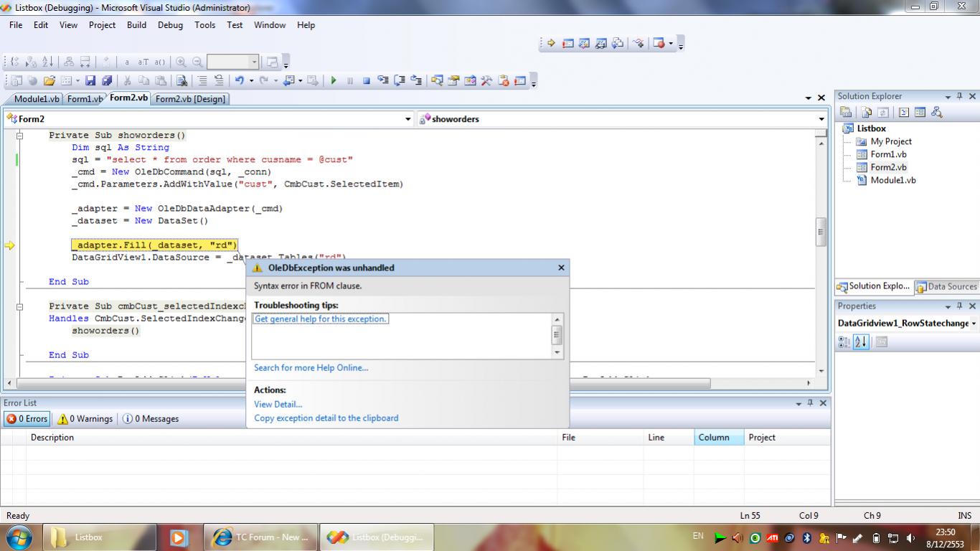Open View Class Diagram icon in Solution Explorer
Screen dimensions: 980x551
click(936, 112)
